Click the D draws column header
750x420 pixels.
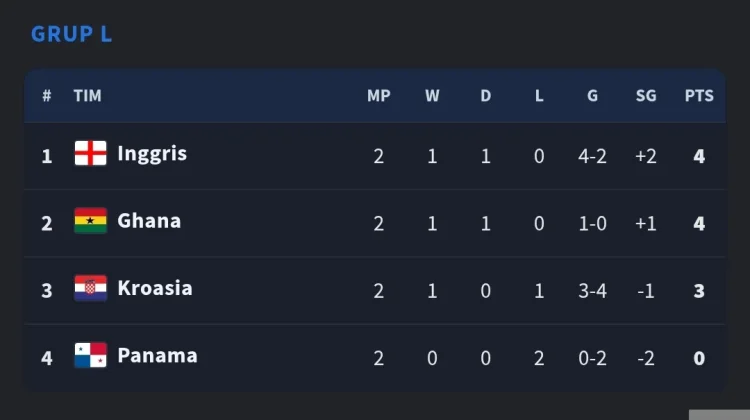point(485,96)
